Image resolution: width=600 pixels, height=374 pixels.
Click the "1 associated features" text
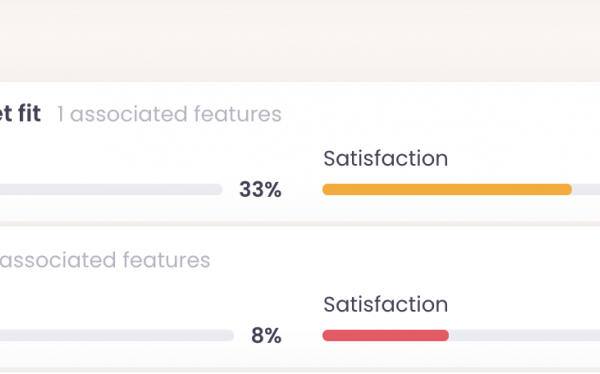pos(169,114)
